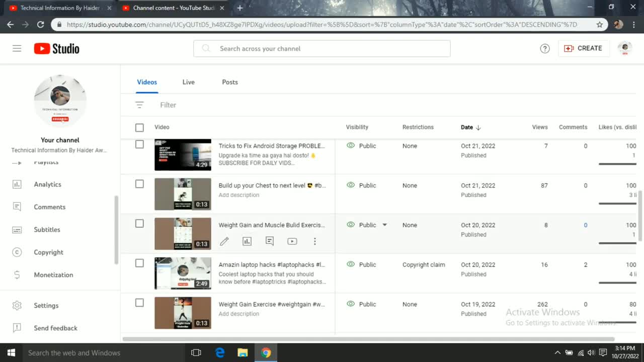The width and height of the screenshot is (644, 362).
Task: Open Task View on the taskbar
Action: (x=196, y=353)
